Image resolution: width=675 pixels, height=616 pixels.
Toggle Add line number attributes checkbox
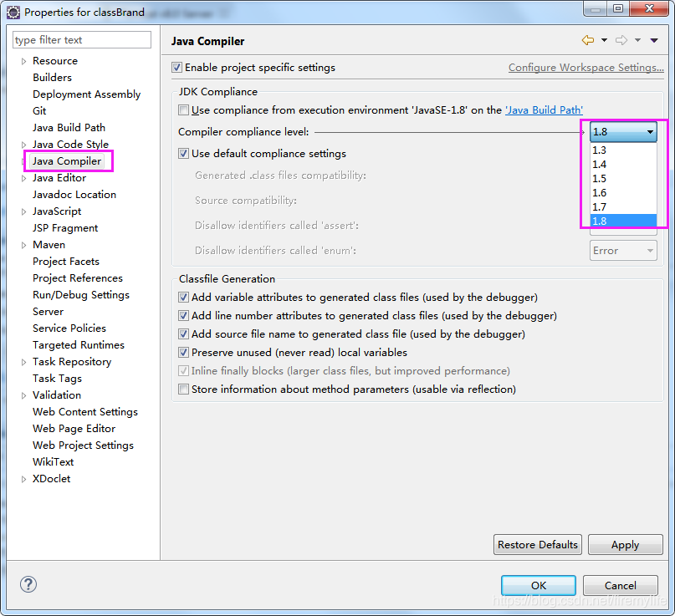pyautogui.click(x=183, y=316)
